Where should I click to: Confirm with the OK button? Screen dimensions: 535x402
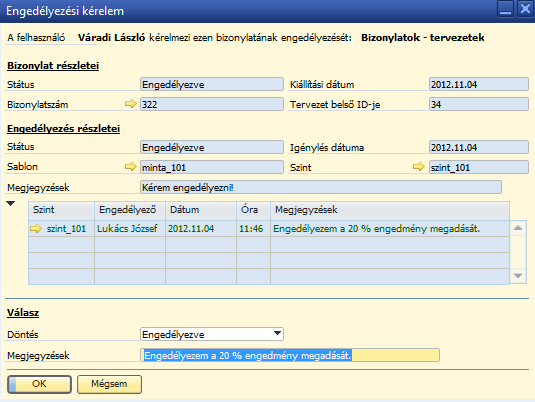click(x=40, y=384)
